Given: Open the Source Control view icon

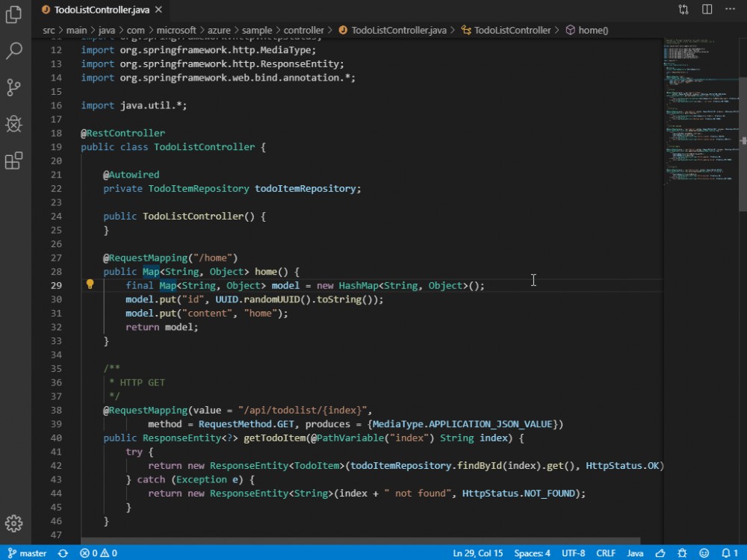Looking at the screenshot, I should tap(13, 87).
